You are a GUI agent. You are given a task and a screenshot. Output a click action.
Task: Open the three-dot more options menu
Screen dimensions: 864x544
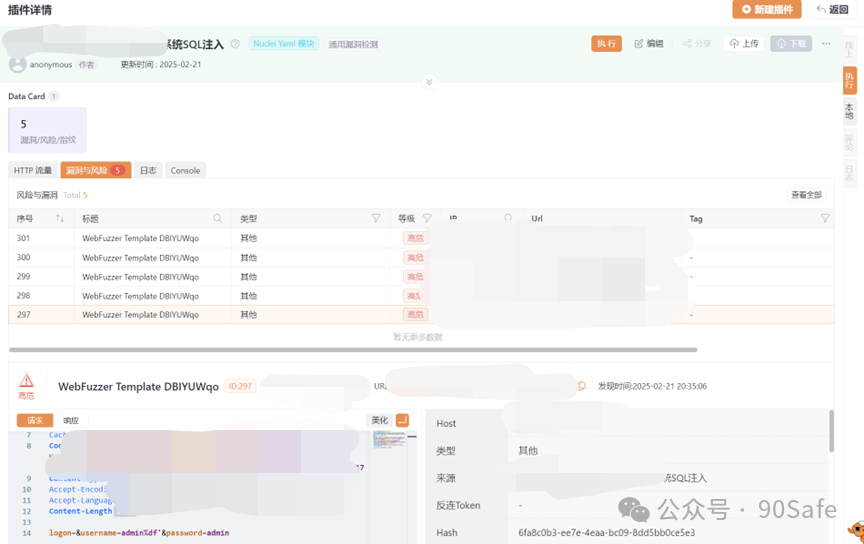826,44
